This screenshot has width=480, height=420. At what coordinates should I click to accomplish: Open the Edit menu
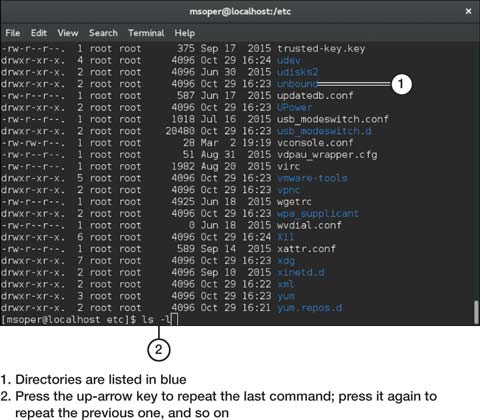[x=39, y=33]
